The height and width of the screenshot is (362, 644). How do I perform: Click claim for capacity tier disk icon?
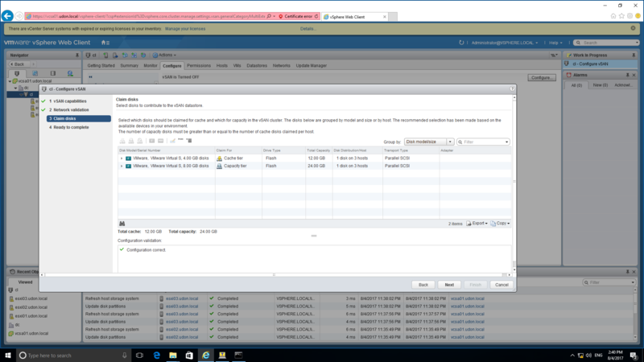coord(131,141)
